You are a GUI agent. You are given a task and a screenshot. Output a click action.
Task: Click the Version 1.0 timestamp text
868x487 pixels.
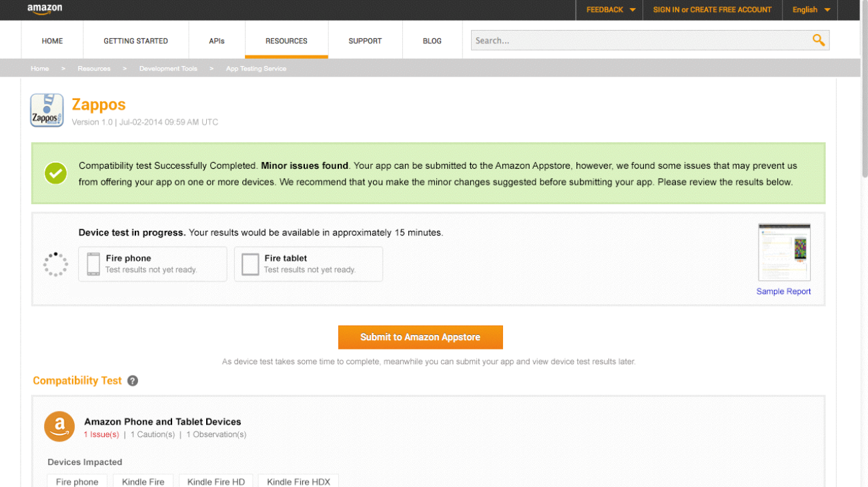[145, 122]
